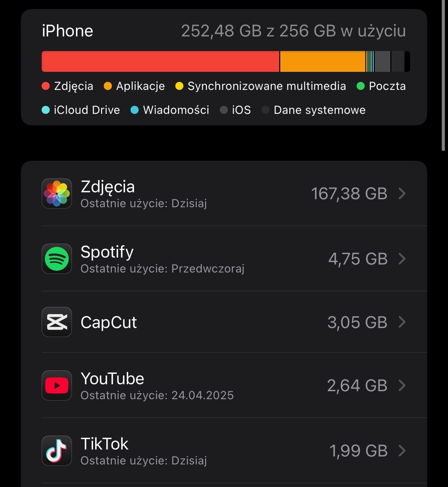Tap the Spotify app icon
Image resolution: width=448 pixels, height=487 pixels.
57,259
